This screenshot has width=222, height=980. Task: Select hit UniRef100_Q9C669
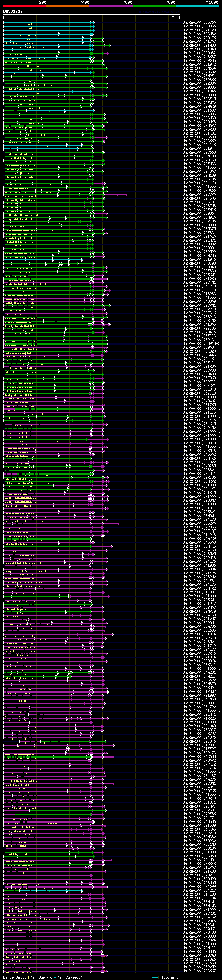[x=199, y=141]
